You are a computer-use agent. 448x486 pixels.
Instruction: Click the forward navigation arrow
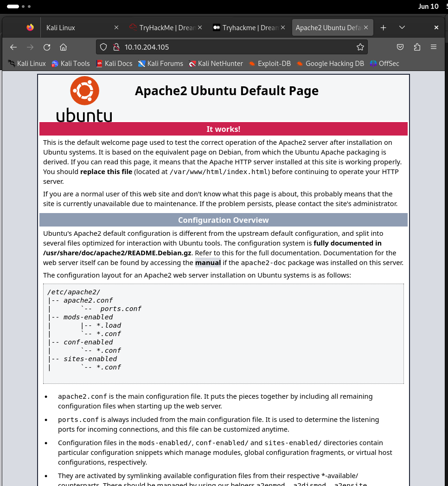30,47
